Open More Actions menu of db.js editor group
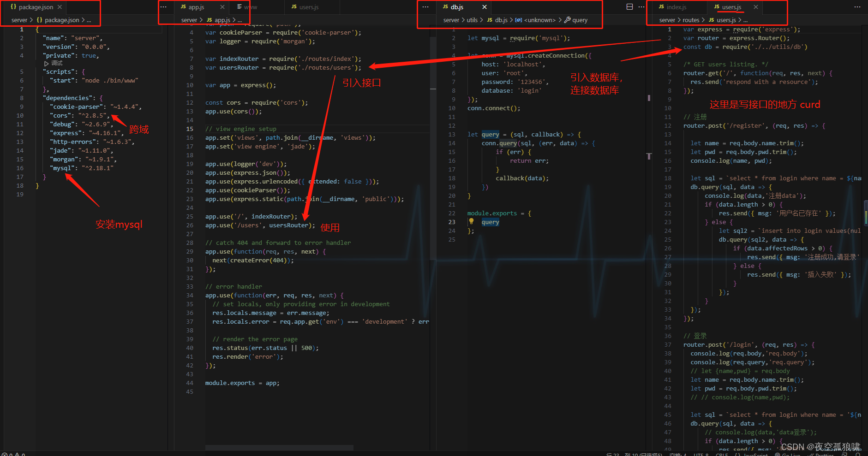The image size is (868, 456). click(x=641, y=7)
